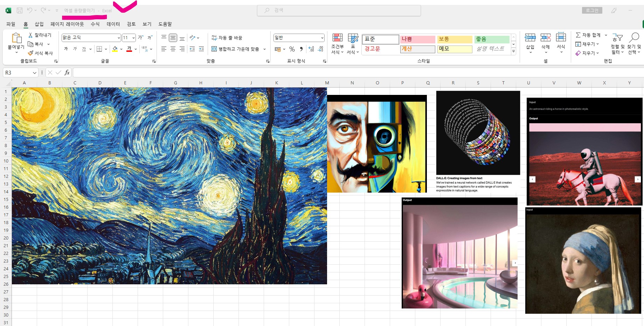
Task: Toggle Align Right
Action: click(182, 49)
